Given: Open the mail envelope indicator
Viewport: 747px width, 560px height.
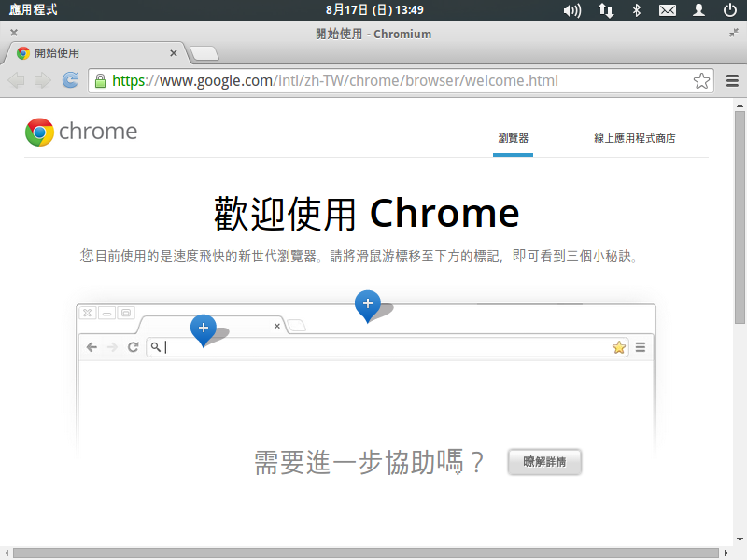Looking at the screenshot, I should (668, 10).
